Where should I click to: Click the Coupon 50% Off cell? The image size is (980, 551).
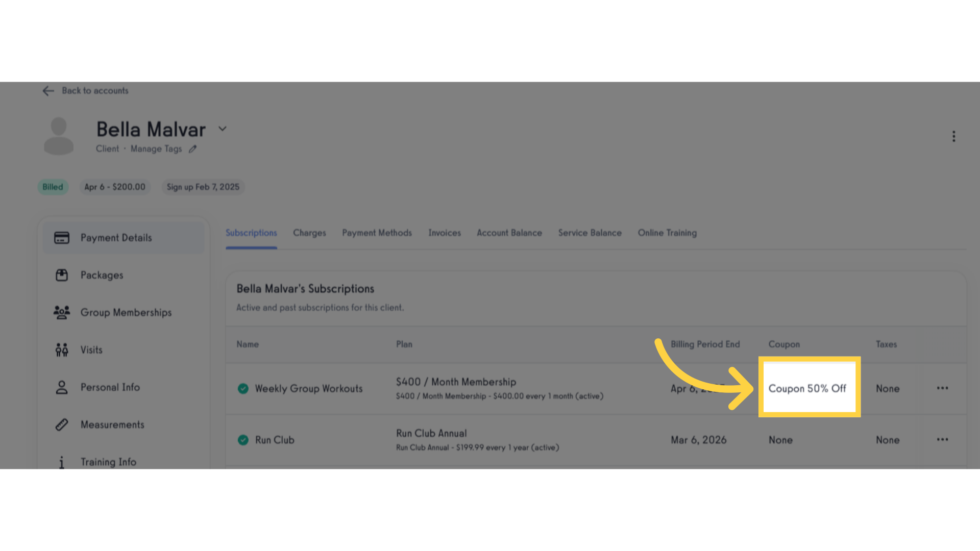click(807, 389)
